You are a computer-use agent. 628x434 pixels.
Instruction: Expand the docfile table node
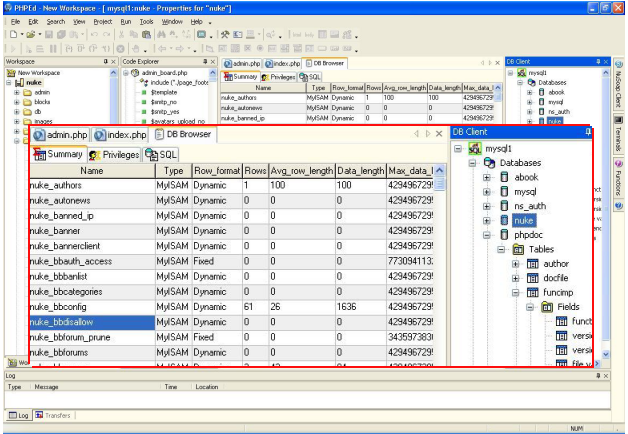click(515, 278)
